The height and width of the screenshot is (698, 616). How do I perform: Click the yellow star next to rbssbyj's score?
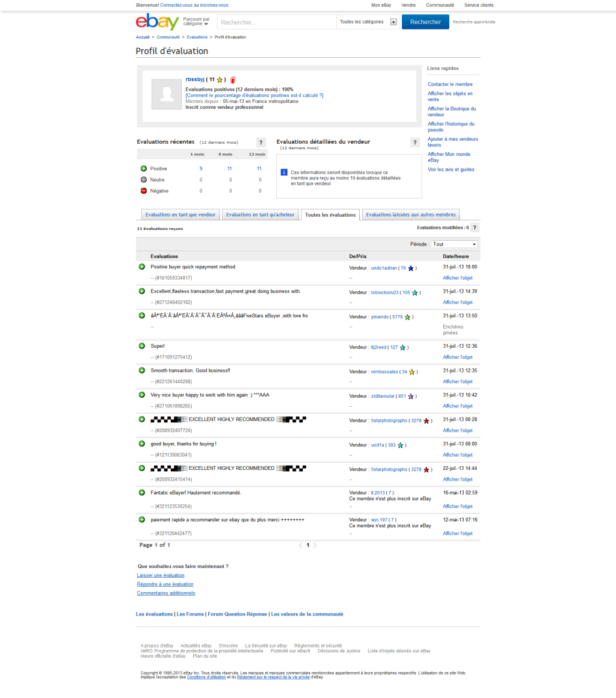click(x=220, y=80)
